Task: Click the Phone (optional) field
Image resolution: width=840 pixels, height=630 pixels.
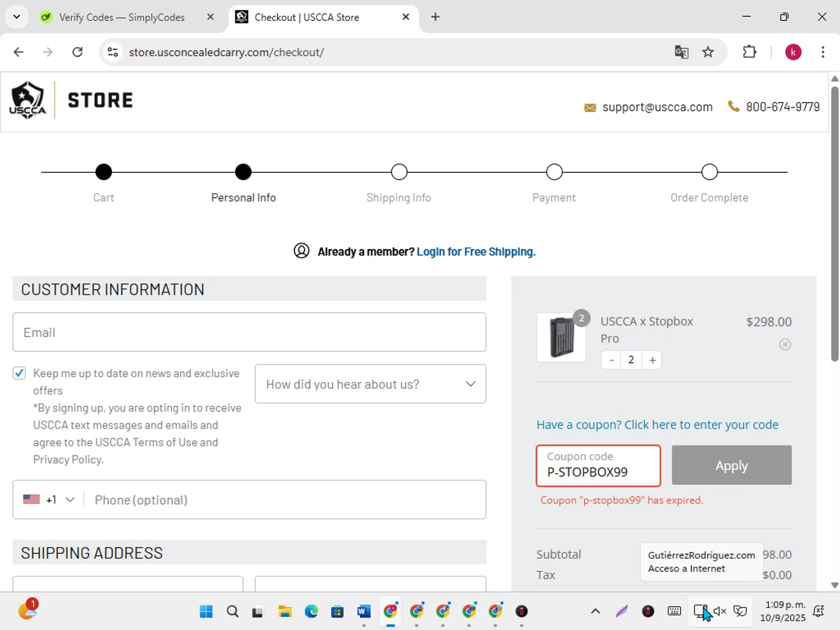Action: (284, 500)
